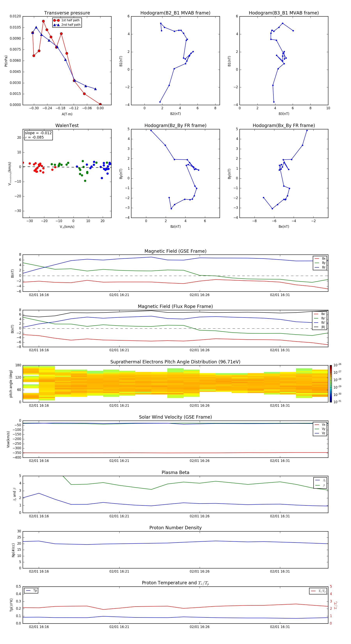This screenshot has width=351, height=644.
Task: Click the 'pitch angle (deg)' axis label
Action: coord(11,384)
